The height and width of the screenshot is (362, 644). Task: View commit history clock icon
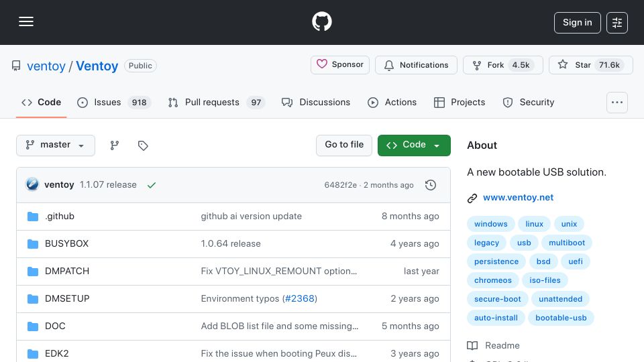coord(431,185)
